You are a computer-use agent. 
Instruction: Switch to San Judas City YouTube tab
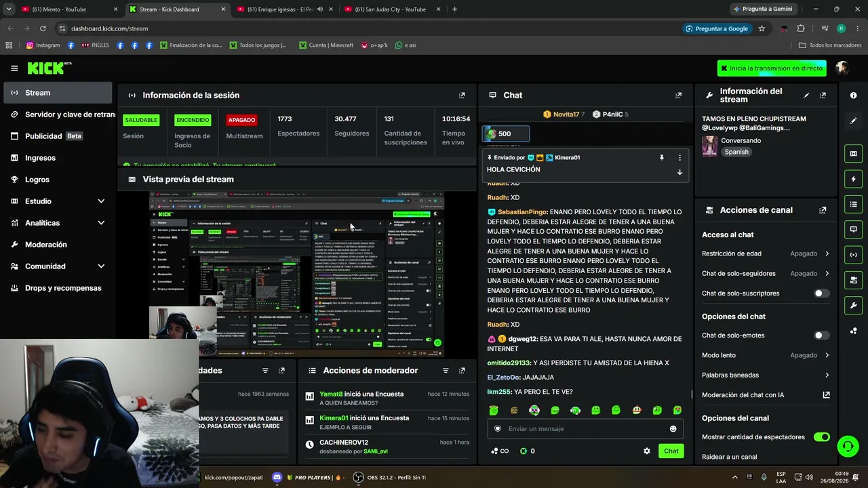393,9
